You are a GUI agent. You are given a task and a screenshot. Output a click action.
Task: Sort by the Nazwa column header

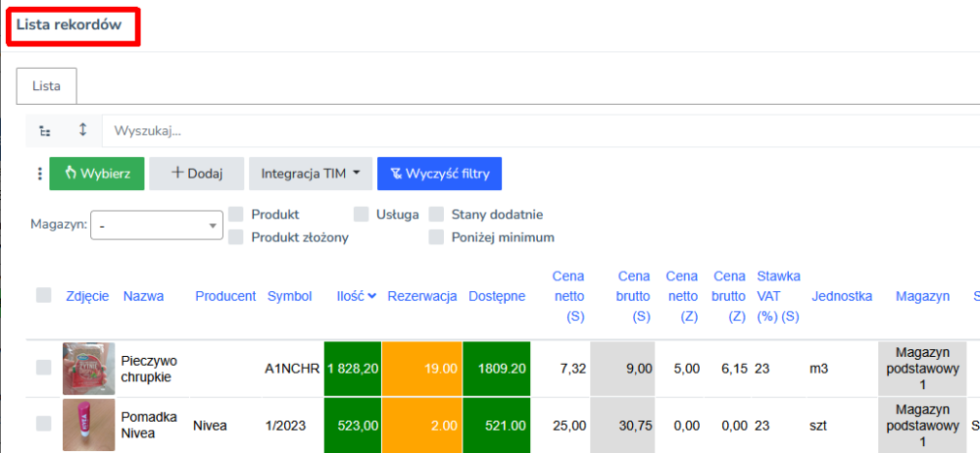point(143,296)
